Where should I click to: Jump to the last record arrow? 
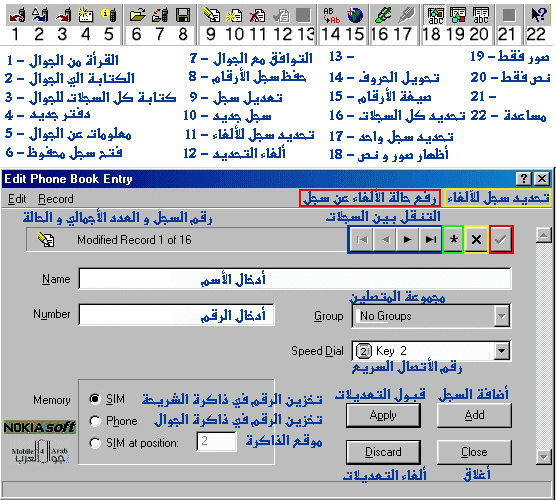pos(430,239)
